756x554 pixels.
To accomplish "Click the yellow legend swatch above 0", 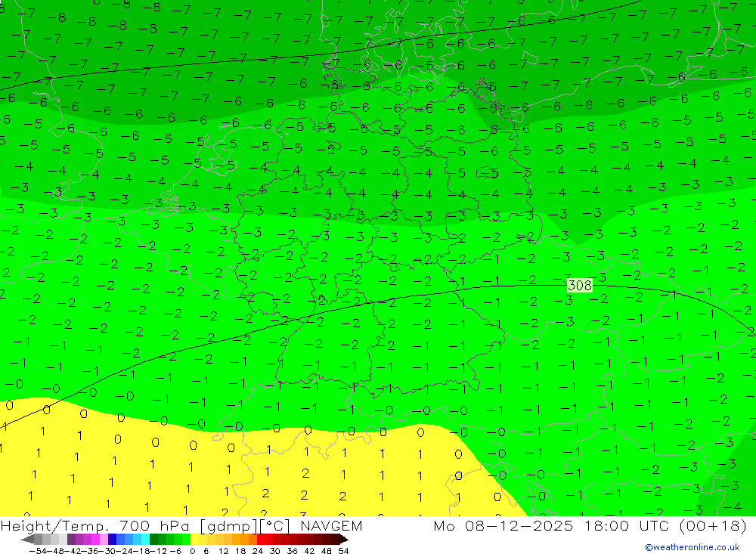I will [195, 539].
